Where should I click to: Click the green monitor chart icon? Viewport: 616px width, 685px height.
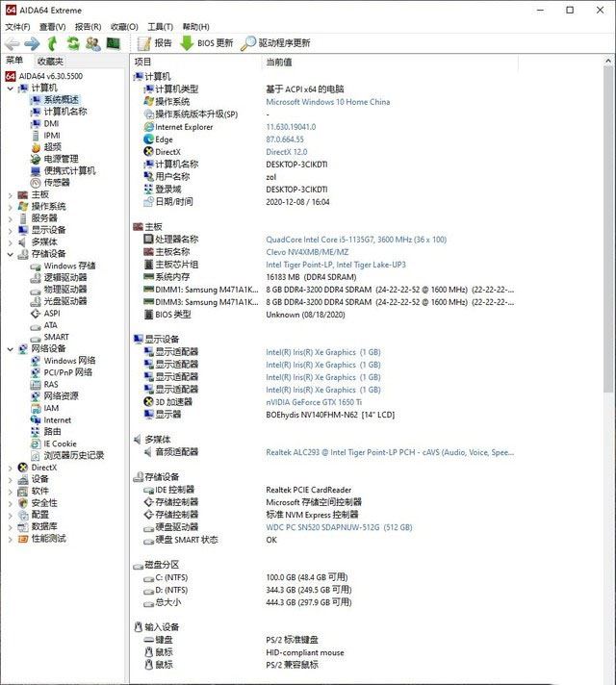pos(114,43)
